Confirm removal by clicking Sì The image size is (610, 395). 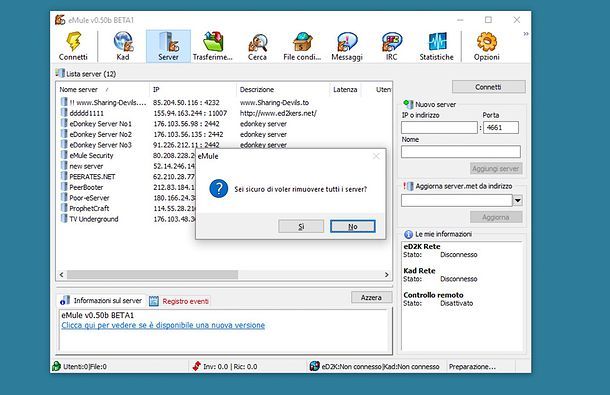(301, 226)
